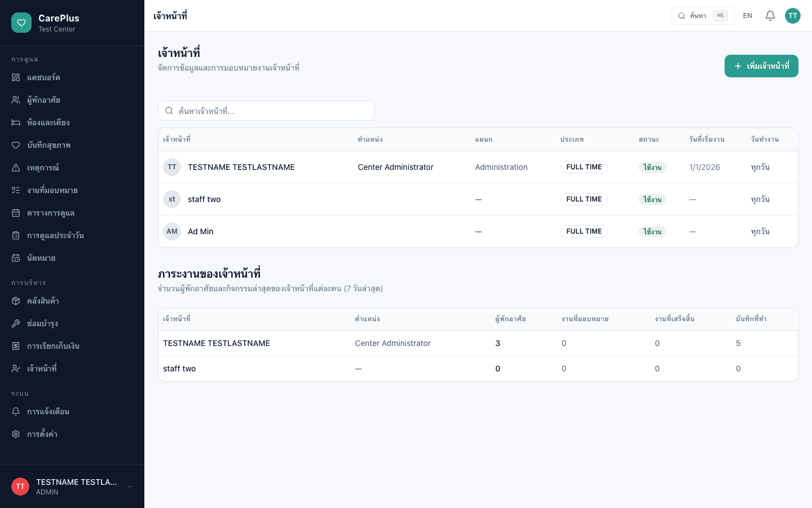This screenshot has height=508, width=812.
Task: Click the การดูแลประจำวัน clipboard icon
Action: 16,235
